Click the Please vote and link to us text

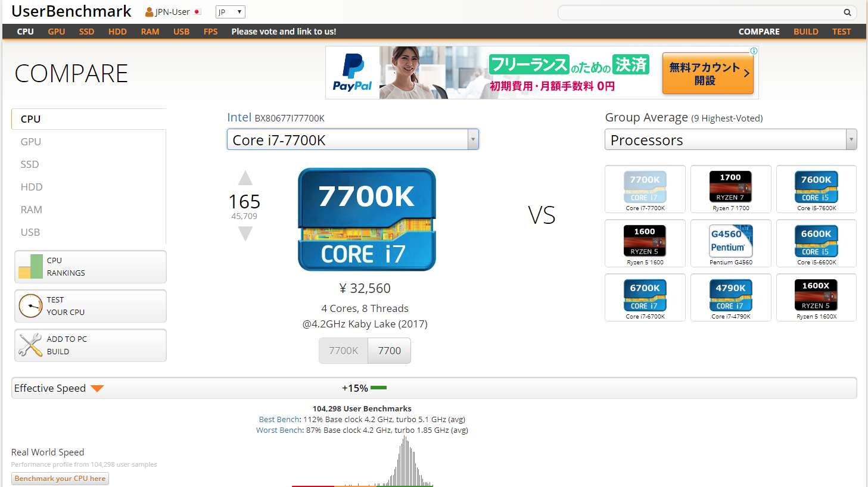pos(284,32)
